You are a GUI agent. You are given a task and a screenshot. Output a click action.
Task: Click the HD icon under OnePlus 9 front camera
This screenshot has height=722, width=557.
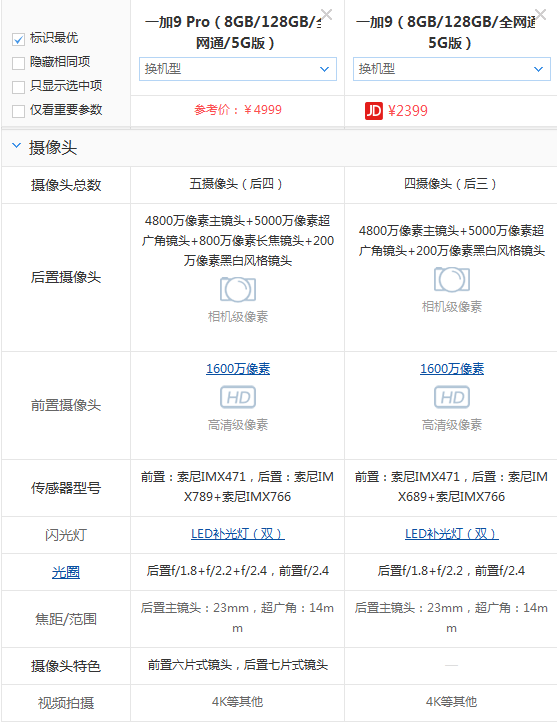452,397
